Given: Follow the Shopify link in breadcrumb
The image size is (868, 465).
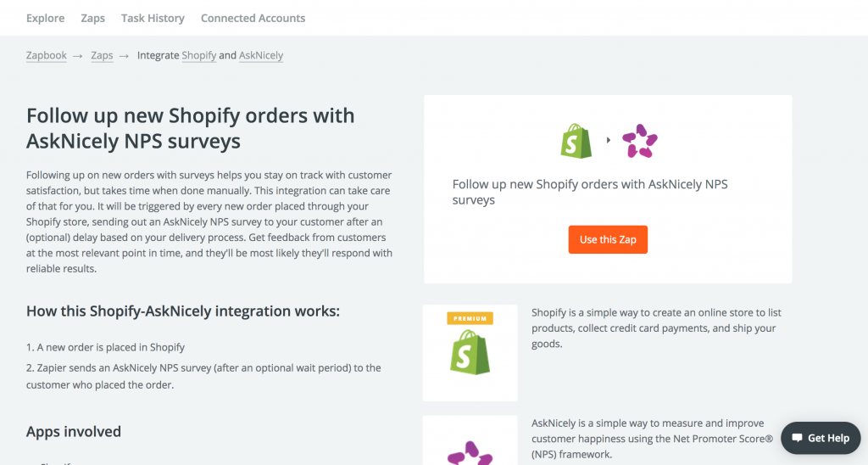Looking at the screenshot, I should [198, 55].
